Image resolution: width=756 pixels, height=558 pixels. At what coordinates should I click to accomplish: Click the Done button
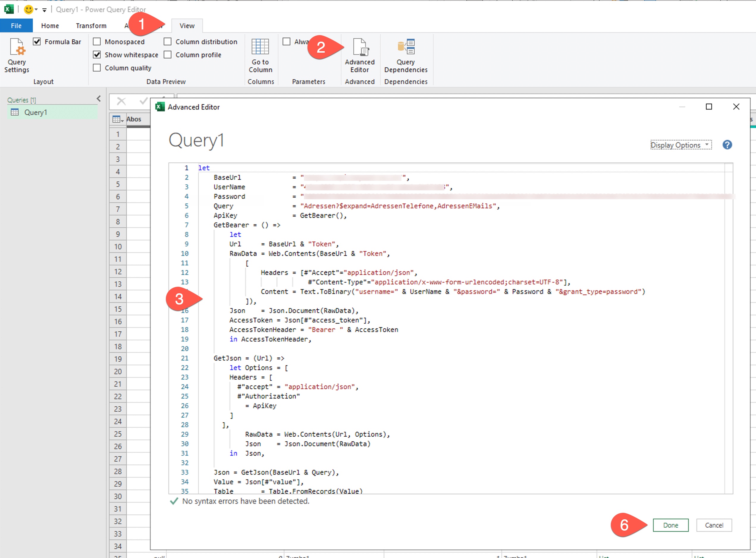click(670, 525)
